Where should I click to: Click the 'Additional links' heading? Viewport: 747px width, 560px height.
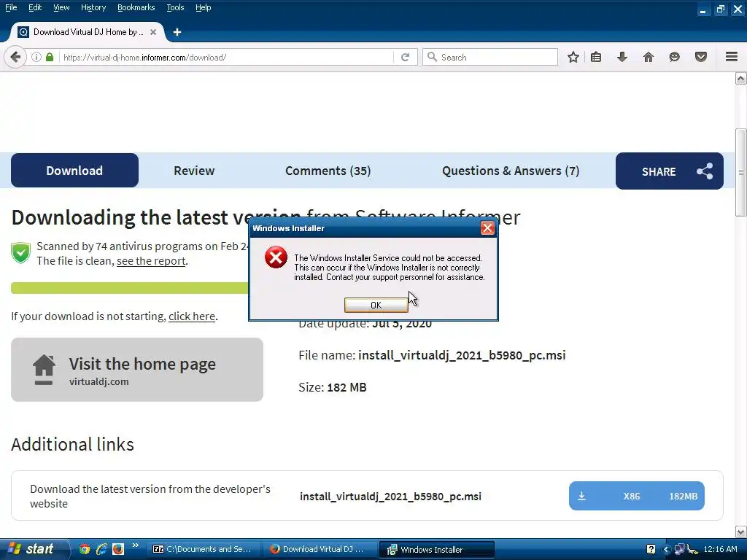(x=72, y=444)
